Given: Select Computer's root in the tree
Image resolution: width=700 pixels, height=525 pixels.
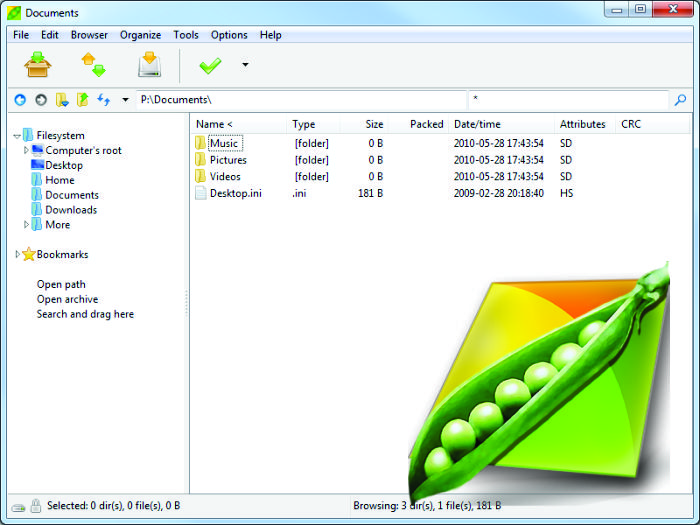Looking at the screenshot, I should click(83, 150).
